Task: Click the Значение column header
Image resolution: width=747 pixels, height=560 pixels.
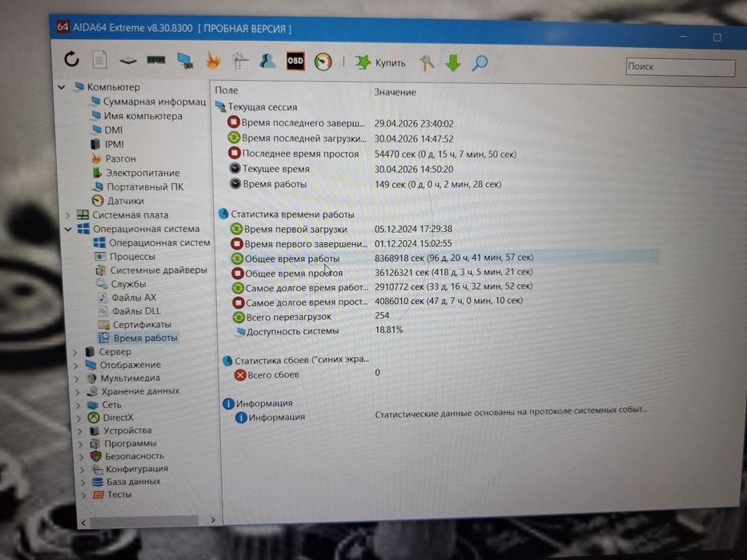Action: tap(395, 92)
